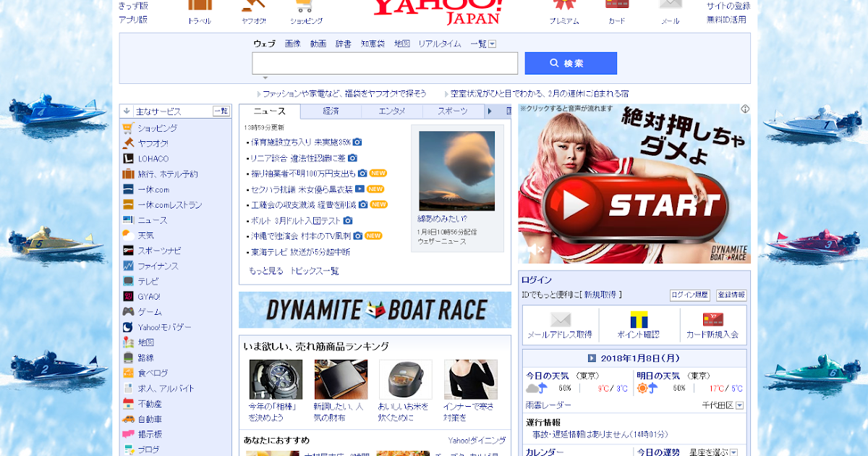Viewport: 868px width, 456px height.
Task: Open the Yahoo!ダイニング link
Action: click(477, 440)
